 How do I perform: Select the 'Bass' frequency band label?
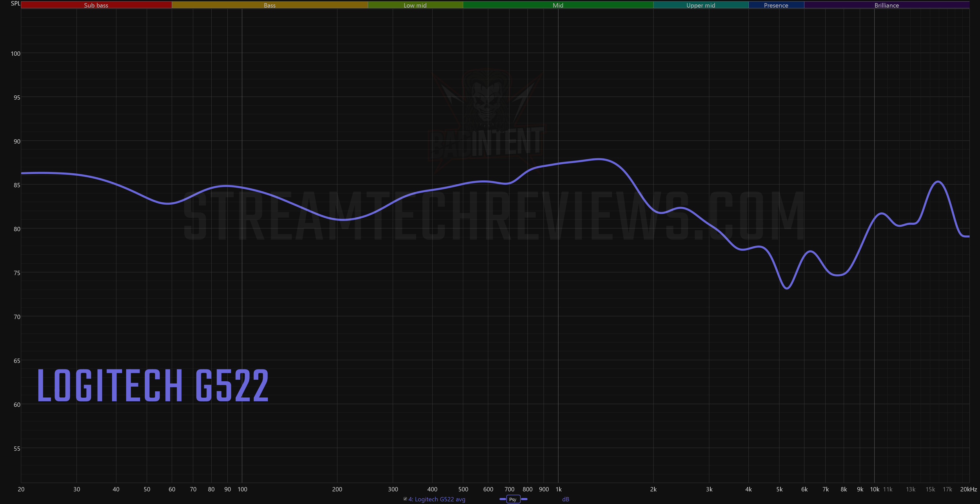270,5
